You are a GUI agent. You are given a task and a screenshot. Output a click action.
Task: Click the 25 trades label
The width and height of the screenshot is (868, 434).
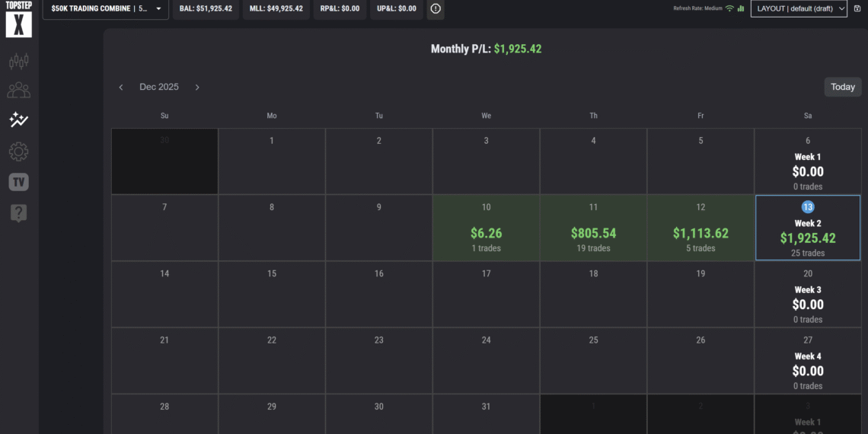point(808,253)
